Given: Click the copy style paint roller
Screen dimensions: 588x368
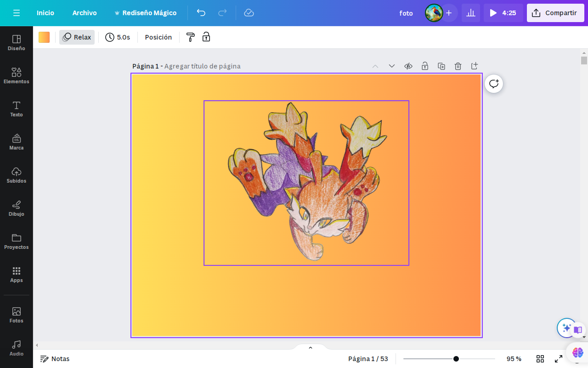Looking at the screenshot, I should coord(191,37).
